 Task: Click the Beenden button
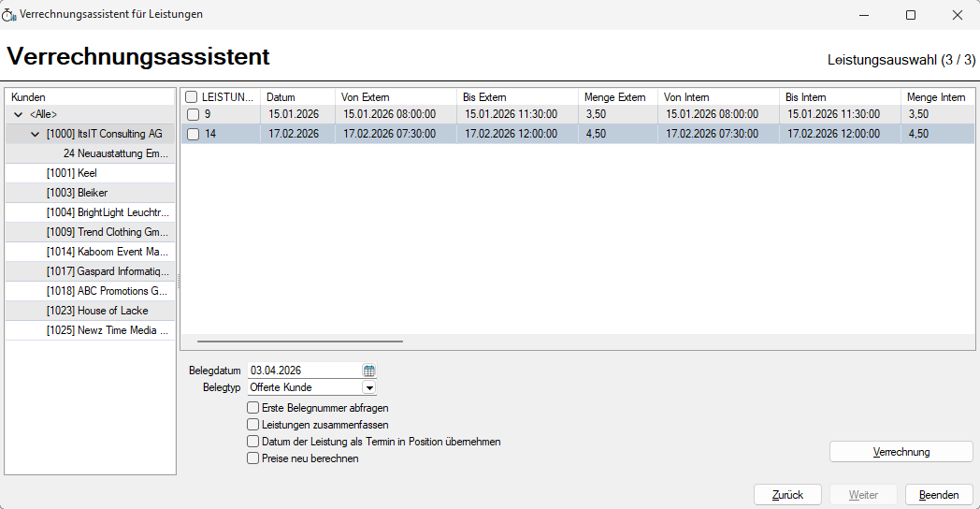coord(938,495)
